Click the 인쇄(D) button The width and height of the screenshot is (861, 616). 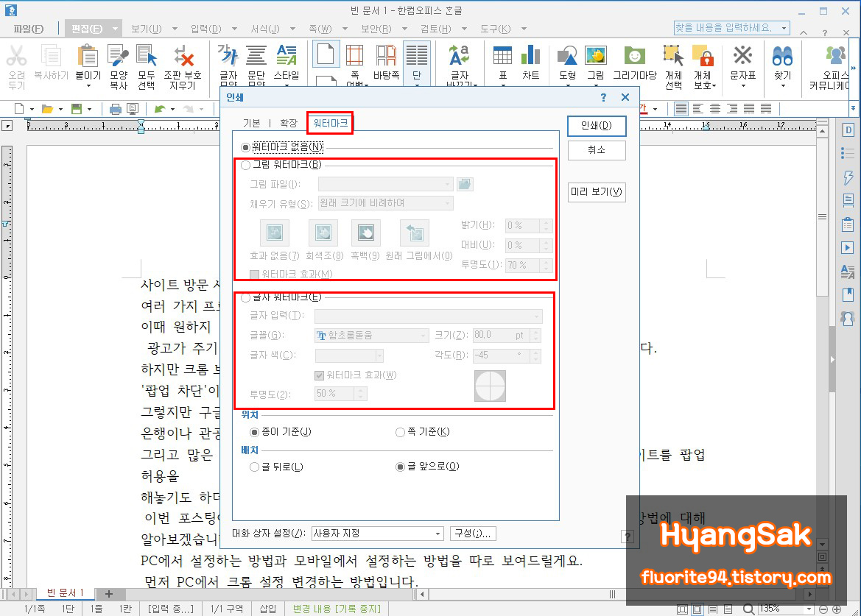(597, 126)
